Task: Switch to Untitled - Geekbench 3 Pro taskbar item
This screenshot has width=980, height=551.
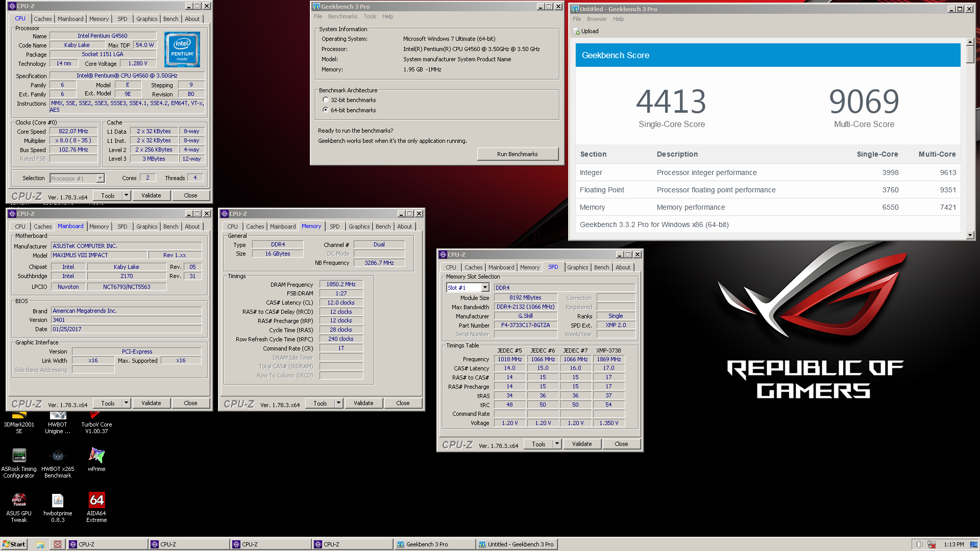Action: (x=517, y=544)
